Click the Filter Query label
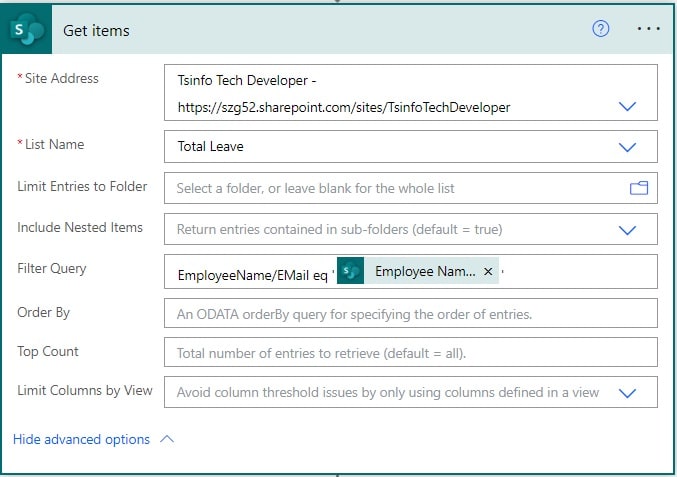Viewport: 677px width, 477px height. [52, 269]
